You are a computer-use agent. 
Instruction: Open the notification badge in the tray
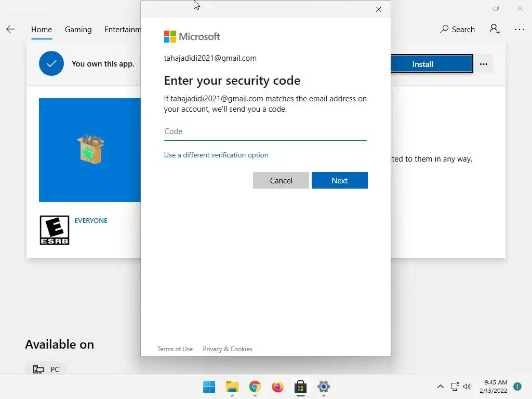click(x=517, y=387)
